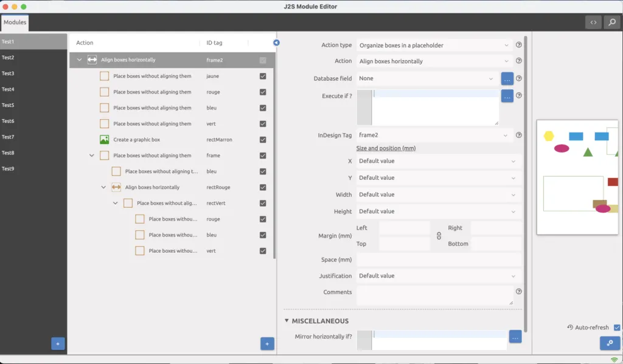Image resolution: width=623 pixels, height=364 pixels.
Task: Click the blue zoom button below preview
Action: pos(610,343)
